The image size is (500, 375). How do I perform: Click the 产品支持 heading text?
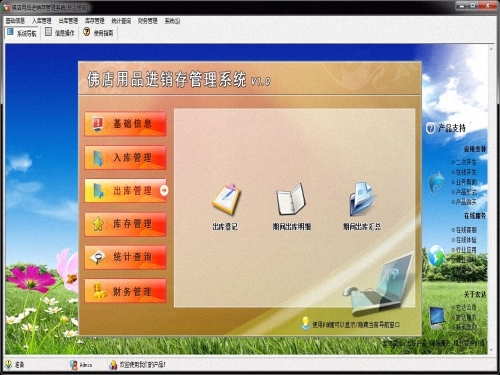click(452, 128)
